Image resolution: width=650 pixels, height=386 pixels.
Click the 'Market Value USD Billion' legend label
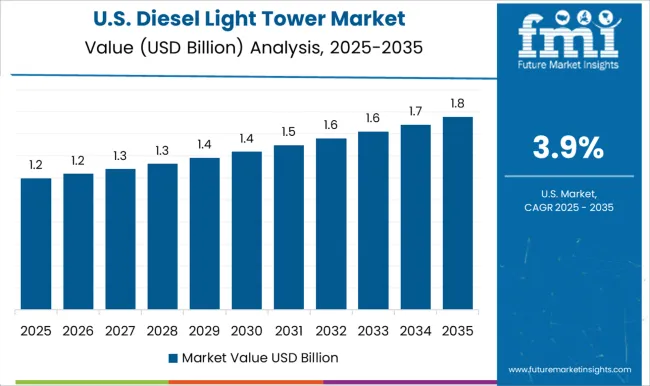(260, 358)
